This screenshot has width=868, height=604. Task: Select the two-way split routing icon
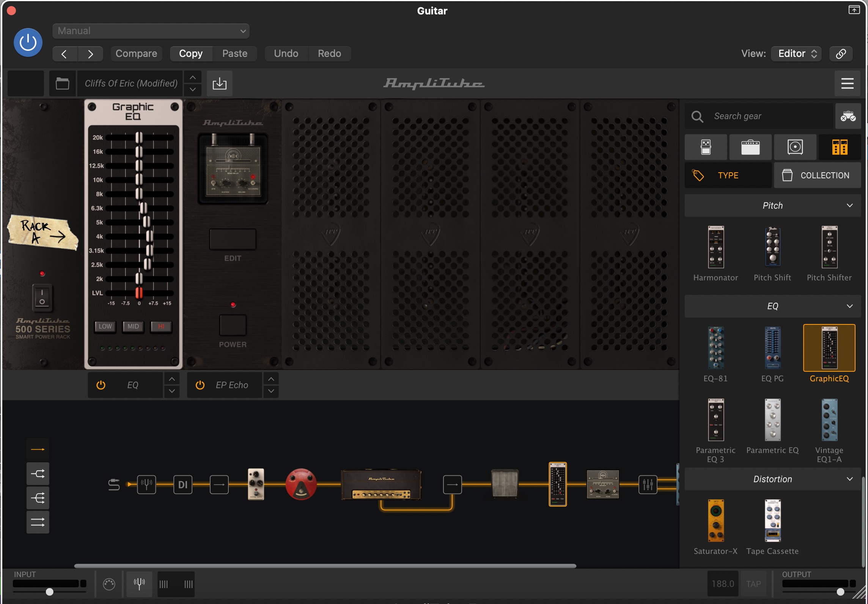(38, 474)
